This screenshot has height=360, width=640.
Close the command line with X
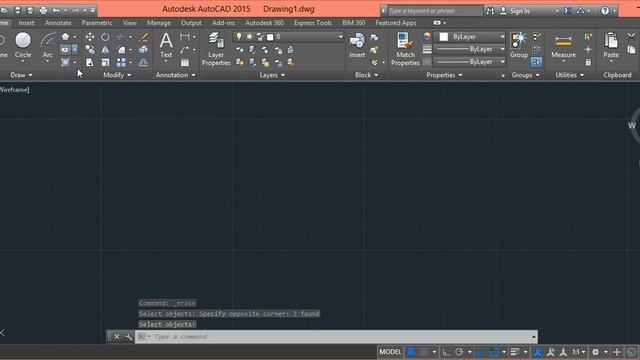coord(117,337)
